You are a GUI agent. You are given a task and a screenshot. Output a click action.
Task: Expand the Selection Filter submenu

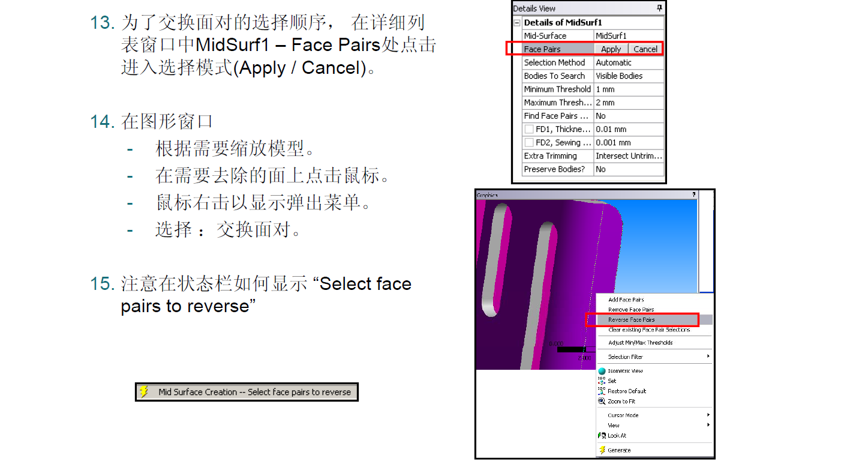[x=708, y=357]
